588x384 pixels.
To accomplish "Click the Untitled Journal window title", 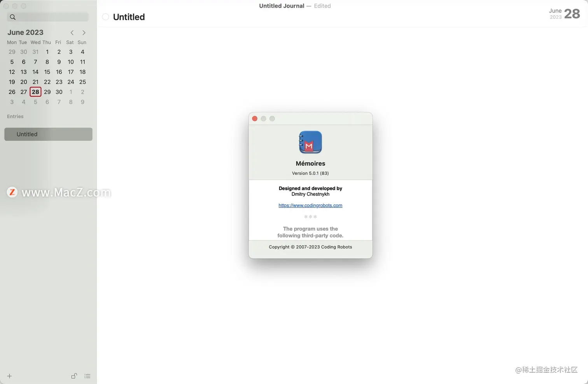I will click(x=282, y=6).
